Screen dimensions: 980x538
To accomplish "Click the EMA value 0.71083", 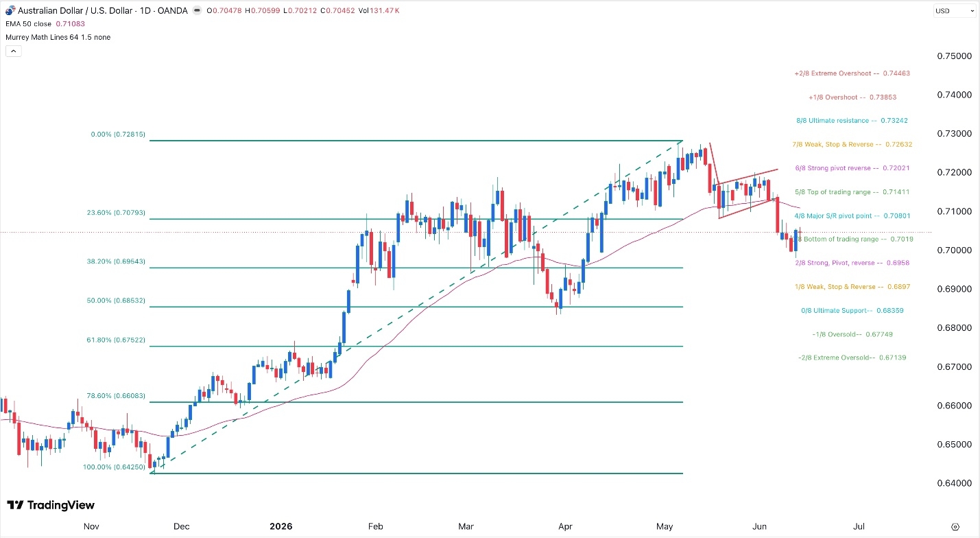I will [x=69, y=24].
